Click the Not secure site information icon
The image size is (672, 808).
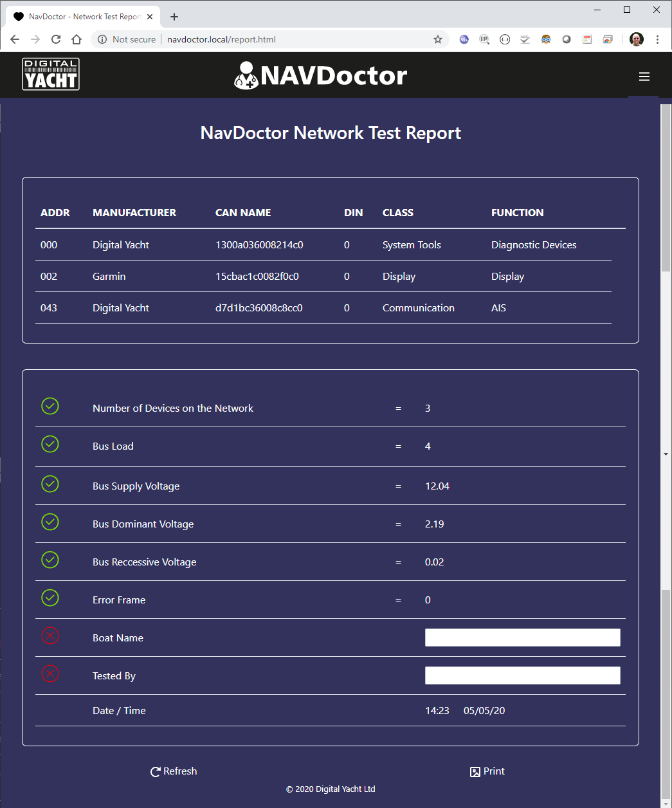coord(102,39)
